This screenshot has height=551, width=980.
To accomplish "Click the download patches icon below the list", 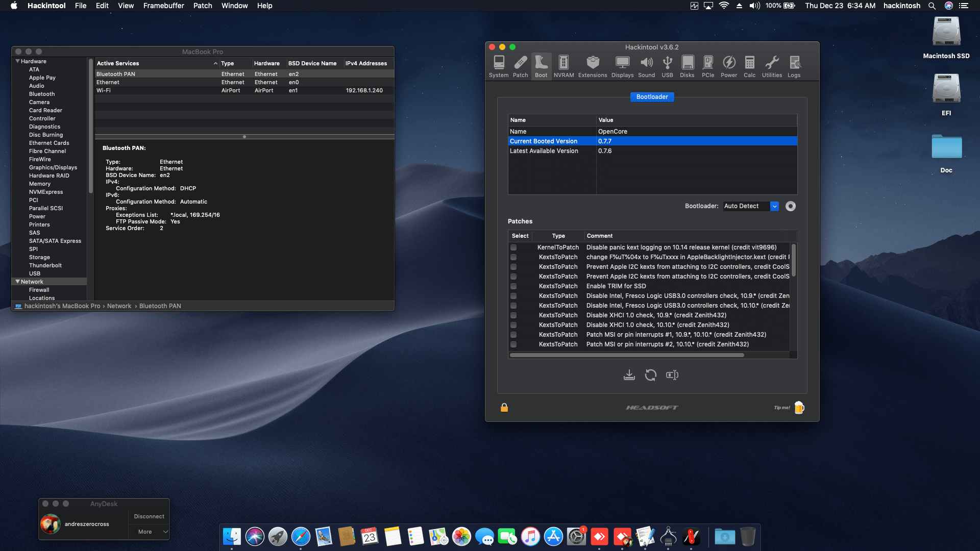I will (629, 374).
